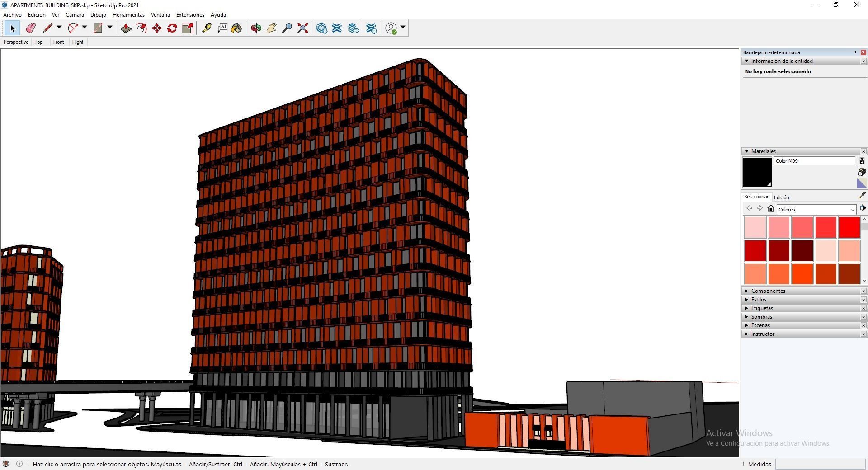Click the geolocation icon in status bar
The height and width of the screenshot is (470, 868).
6,464
